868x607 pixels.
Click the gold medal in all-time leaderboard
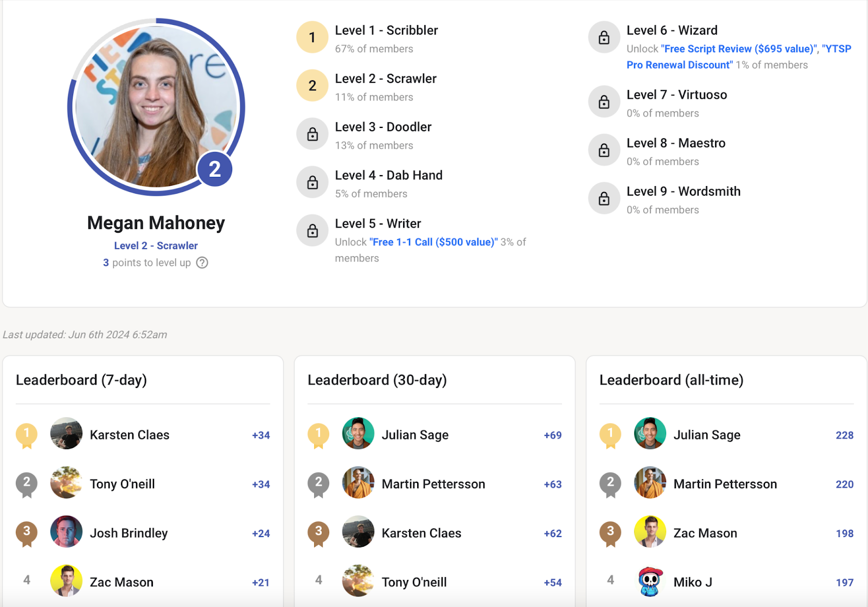click(x=610, y=436)
